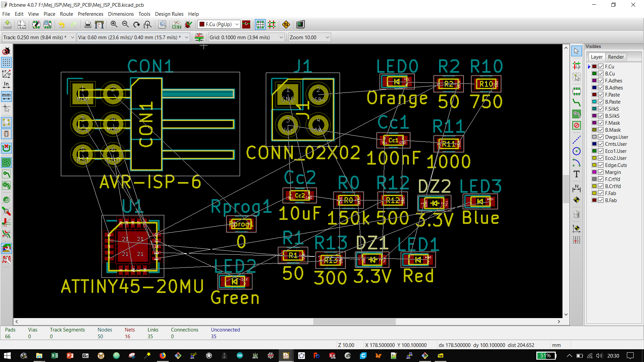The height and width of the screenshot is (362, 644).
Task: Toggle the ratsnest display icon
Action: (x=6, y=122)
